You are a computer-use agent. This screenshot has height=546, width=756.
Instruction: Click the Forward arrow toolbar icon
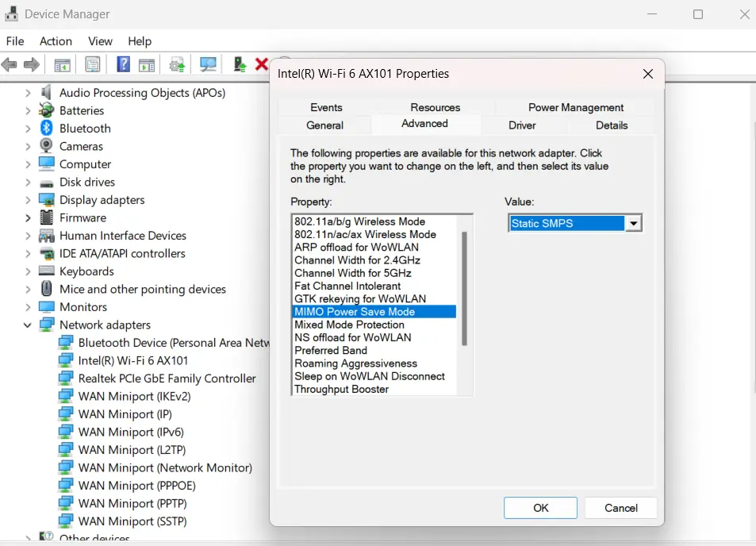[x=32, y=64]
